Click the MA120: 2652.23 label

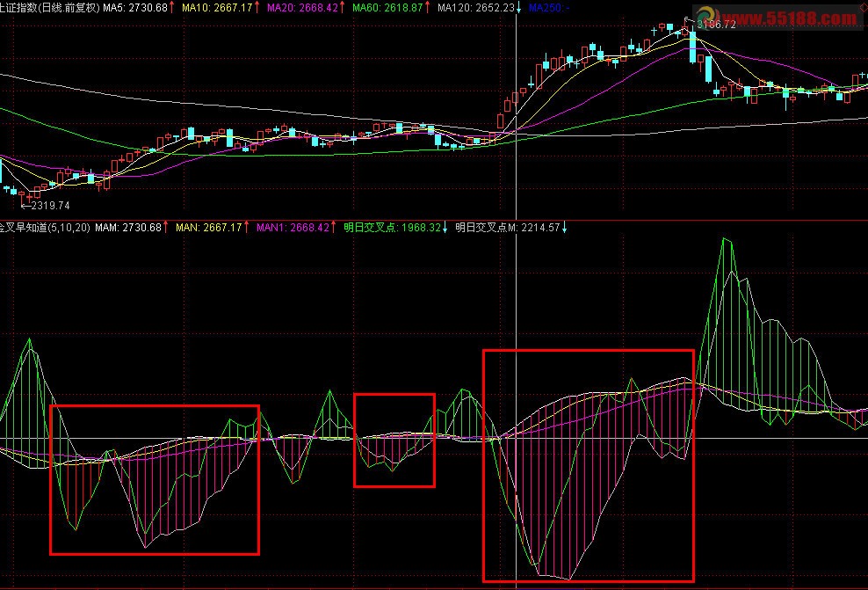pyautogui.click(x=476, y=8)
